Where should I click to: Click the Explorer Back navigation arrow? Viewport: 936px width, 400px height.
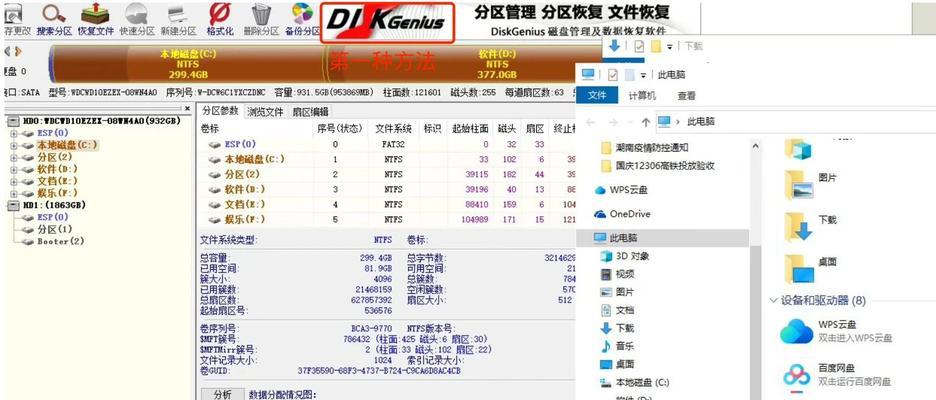click(591, 122)
